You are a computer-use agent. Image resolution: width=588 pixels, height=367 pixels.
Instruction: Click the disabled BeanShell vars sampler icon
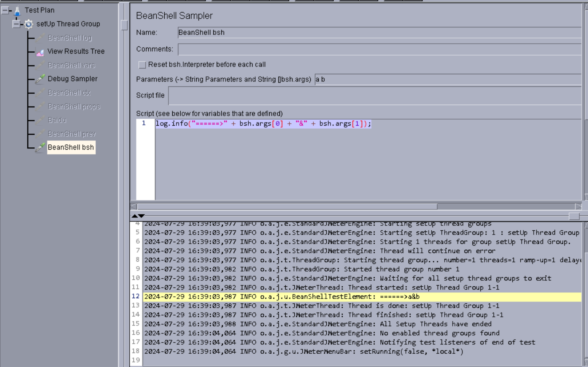pyautogui.click(x=40, y=65)
